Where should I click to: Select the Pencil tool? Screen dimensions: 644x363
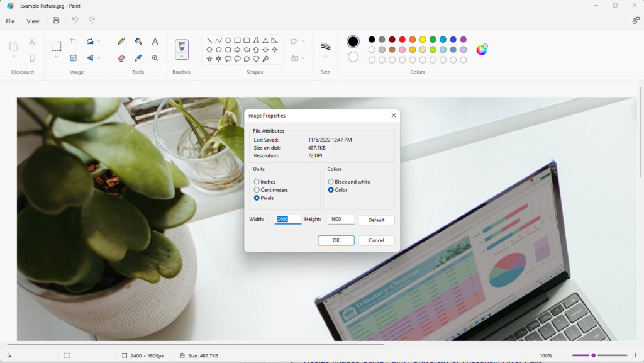coord(121,41)
